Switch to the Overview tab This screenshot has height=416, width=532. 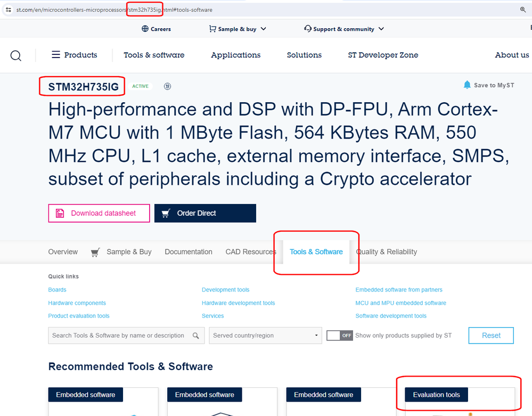coord(63,252)
